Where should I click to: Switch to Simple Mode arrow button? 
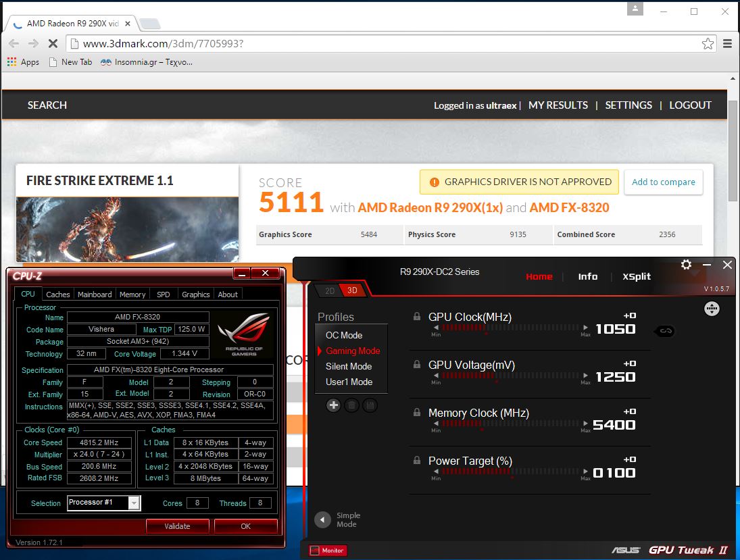pos(322,520)
